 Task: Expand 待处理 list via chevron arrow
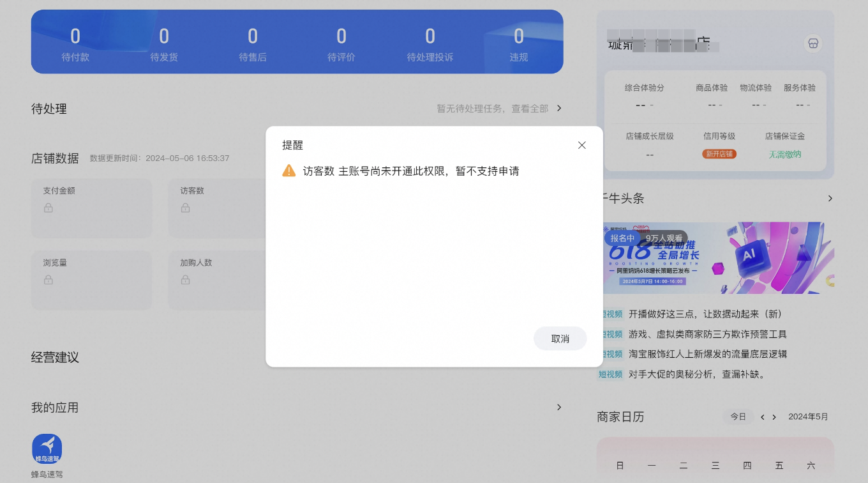click(559, 108)
